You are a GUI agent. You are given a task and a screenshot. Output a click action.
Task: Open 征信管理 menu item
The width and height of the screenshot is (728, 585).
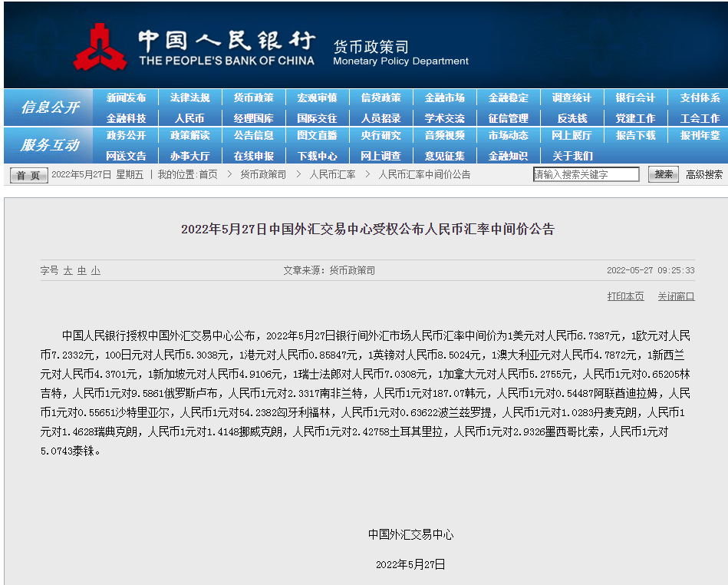[x=509, y=118]
